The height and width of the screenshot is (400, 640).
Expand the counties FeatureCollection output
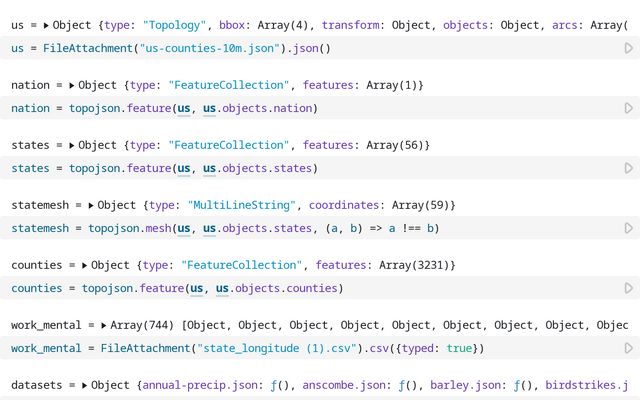(x=85, y=265)
